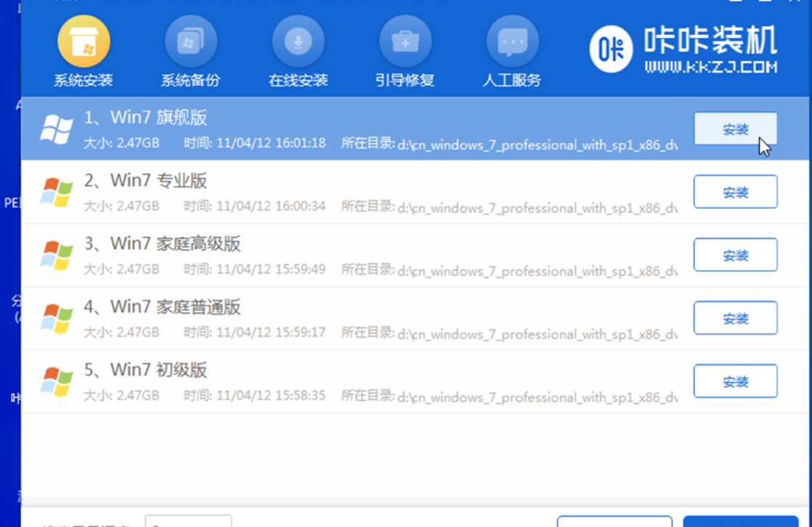812x527 pixels.
Task: Click the 大小: 2.47GB text under 家庭普通版
Action: tap(122, 333)
